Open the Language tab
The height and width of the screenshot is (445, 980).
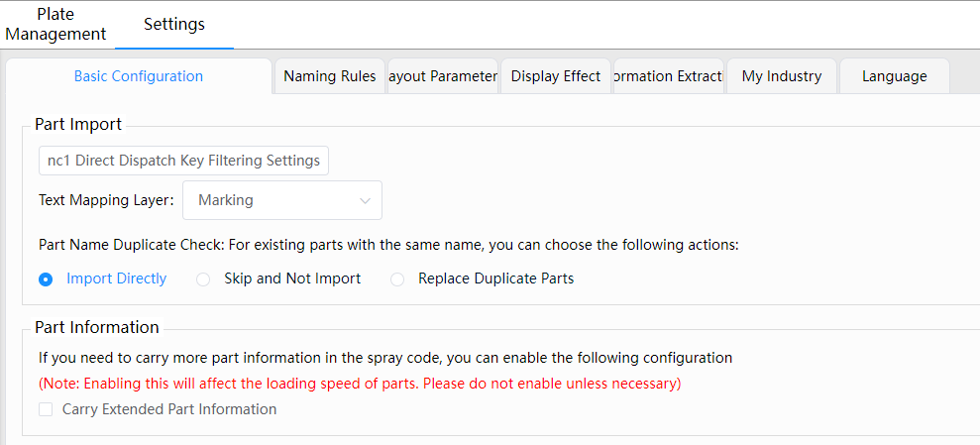(895, 76)
